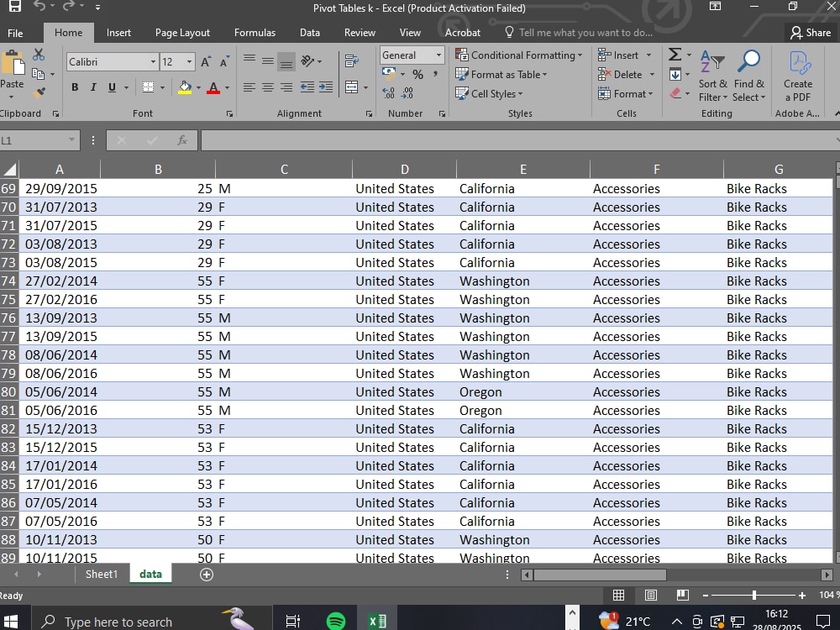Click the Undo arrow icon
The height and width of the screenshot is (630, 840).
click(x=39, y=7)
